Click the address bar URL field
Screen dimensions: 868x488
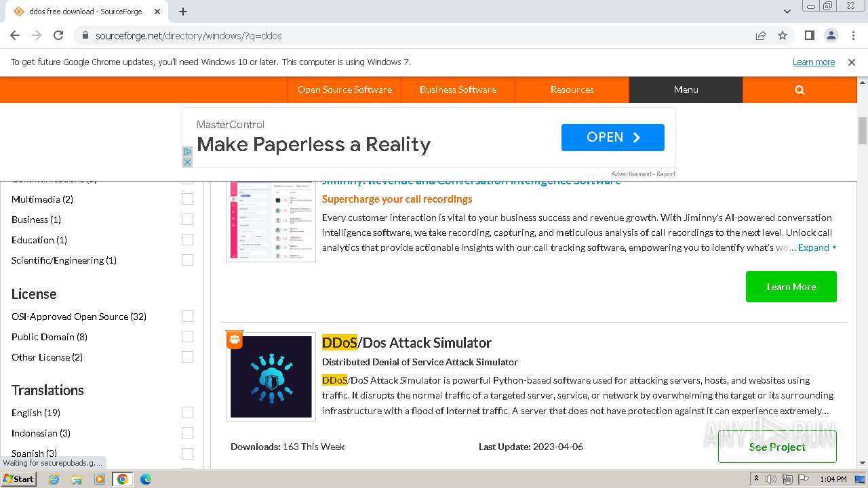[x=420, y=36]
